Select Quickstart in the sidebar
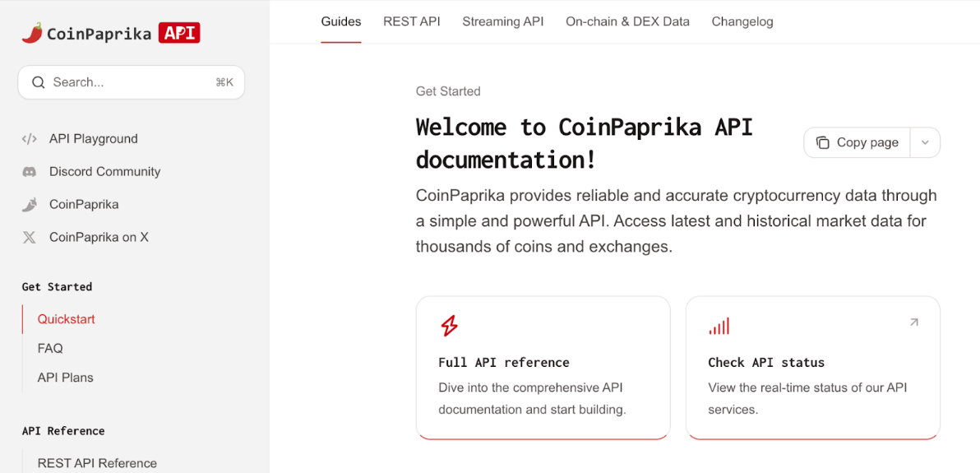This screenshot has width=980, height=473. (67, 319)
